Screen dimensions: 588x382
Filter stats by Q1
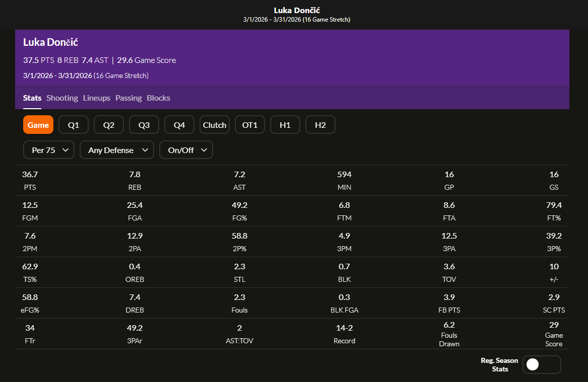(74, 125)
